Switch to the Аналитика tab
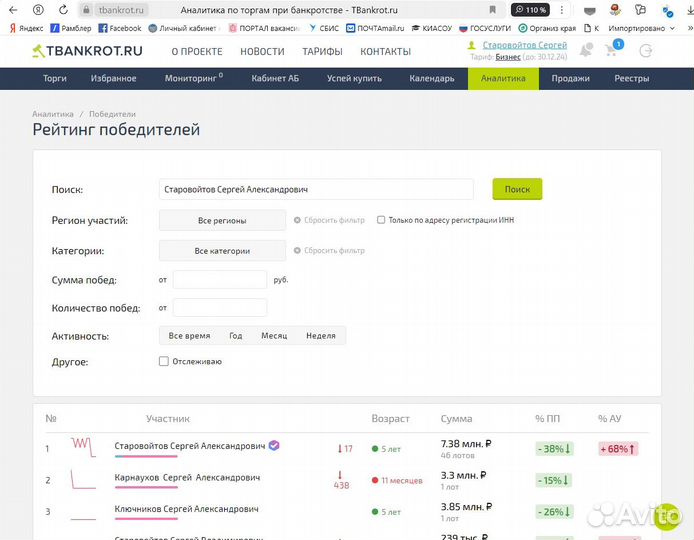 (503, 78)
